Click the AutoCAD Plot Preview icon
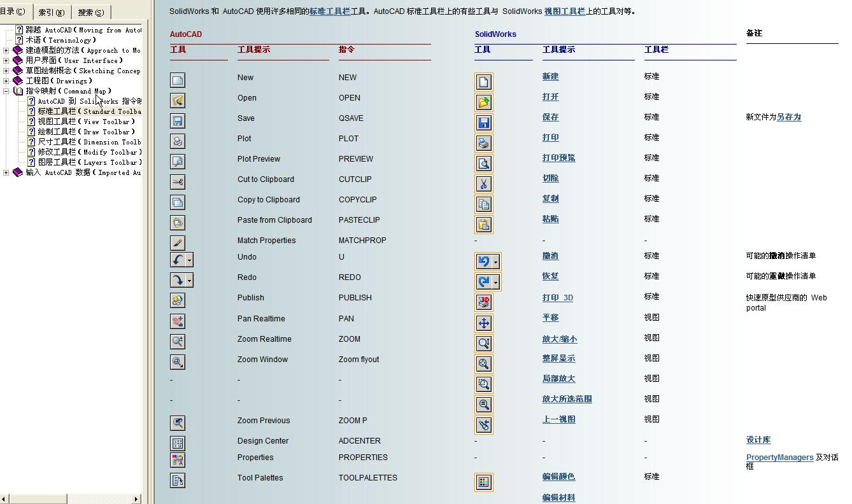852x504 pixels. [178, 162]
